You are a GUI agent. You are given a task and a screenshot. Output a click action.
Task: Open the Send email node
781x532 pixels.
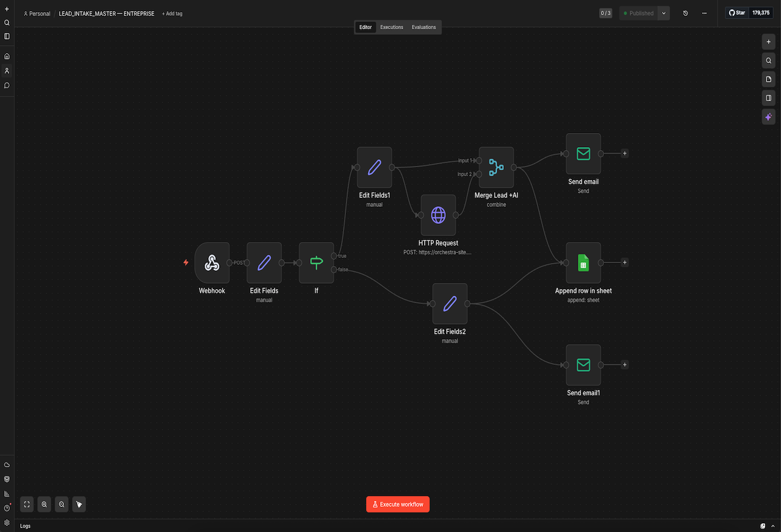(583, 154)
